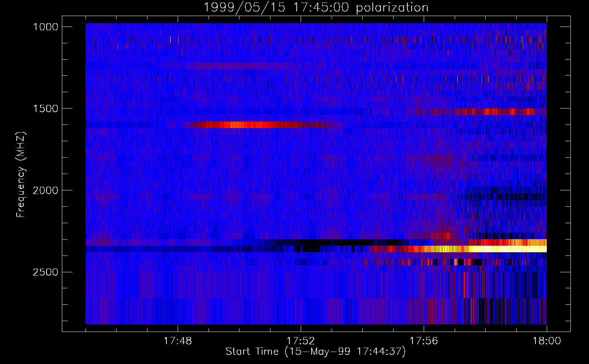Click the 'Start Time (15-May-99 17:44:37)' x-axis label

[315, 351]
